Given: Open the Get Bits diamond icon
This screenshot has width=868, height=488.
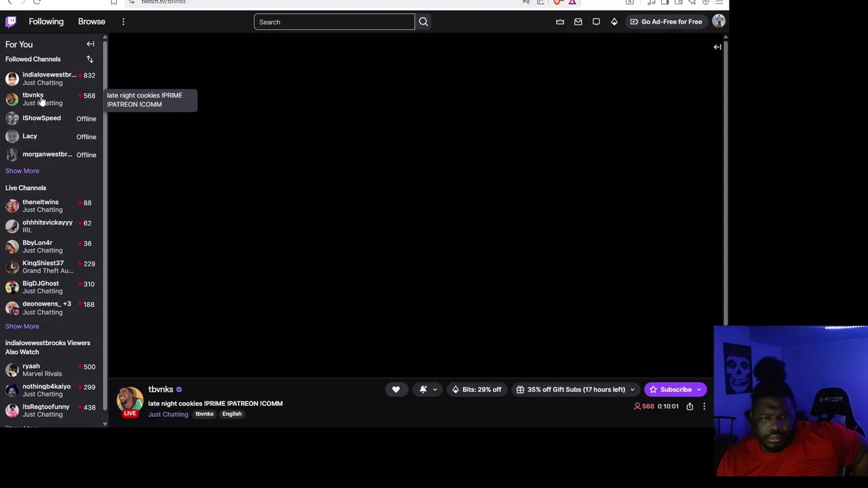Looking at the screenshot, I should (614, 22).
